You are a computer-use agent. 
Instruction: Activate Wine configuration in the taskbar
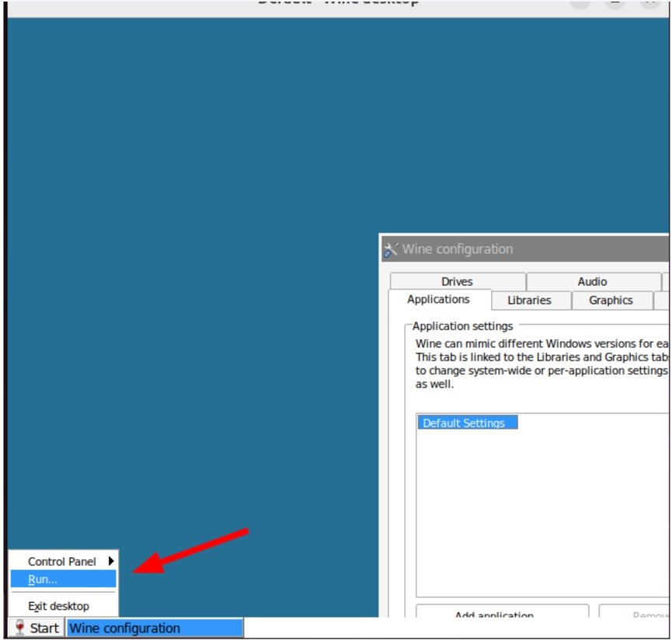[x=155, y=628]
